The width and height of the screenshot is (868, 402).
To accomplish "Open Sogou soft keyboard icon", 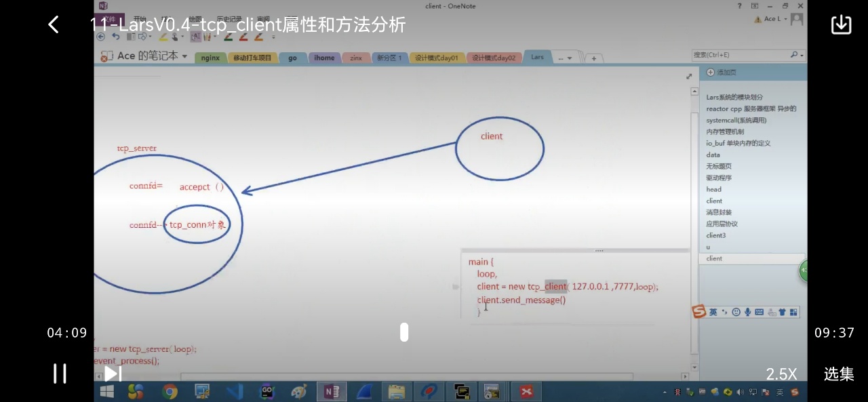I will click(x=759, y=312).
